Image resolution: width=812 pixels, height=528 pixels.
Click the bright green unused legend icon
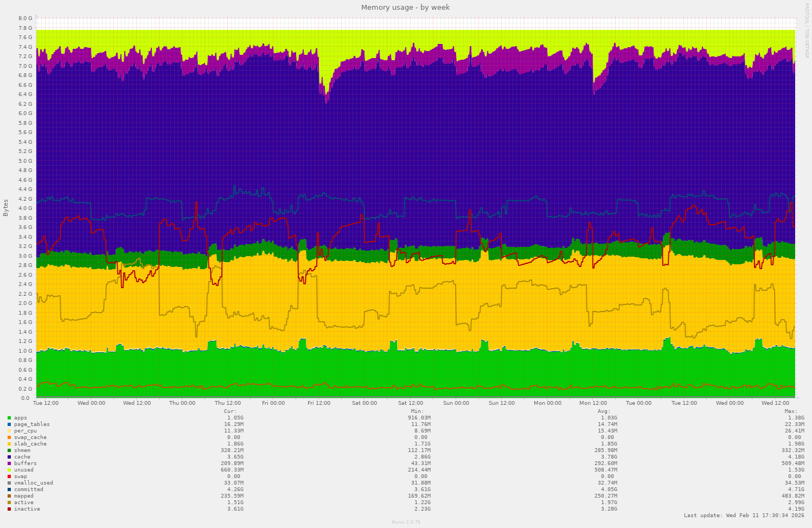(x=9, y=469)
